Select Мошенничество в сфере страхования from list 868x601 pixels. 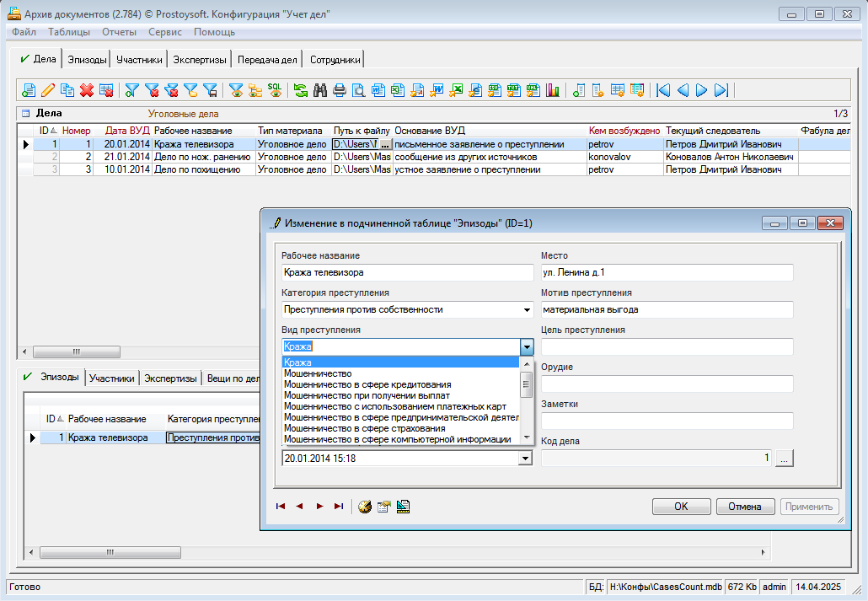[x=365, y=428]
